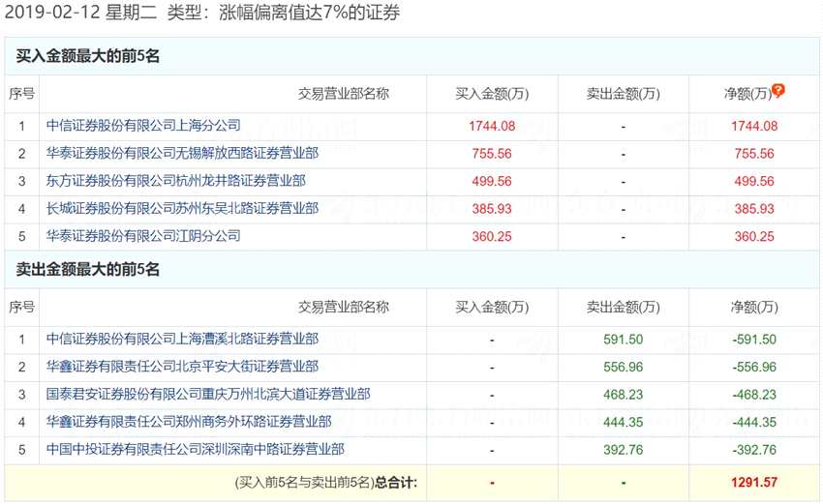Click the 类型 涨幅偏离值达7%的证券 heading text
Viewport: 823px width, 504px height.
coord(284,13)
